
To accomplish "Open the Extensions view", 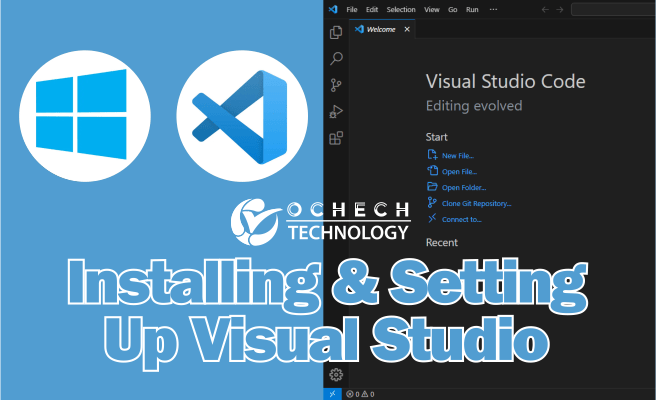I will click(336, 138).
